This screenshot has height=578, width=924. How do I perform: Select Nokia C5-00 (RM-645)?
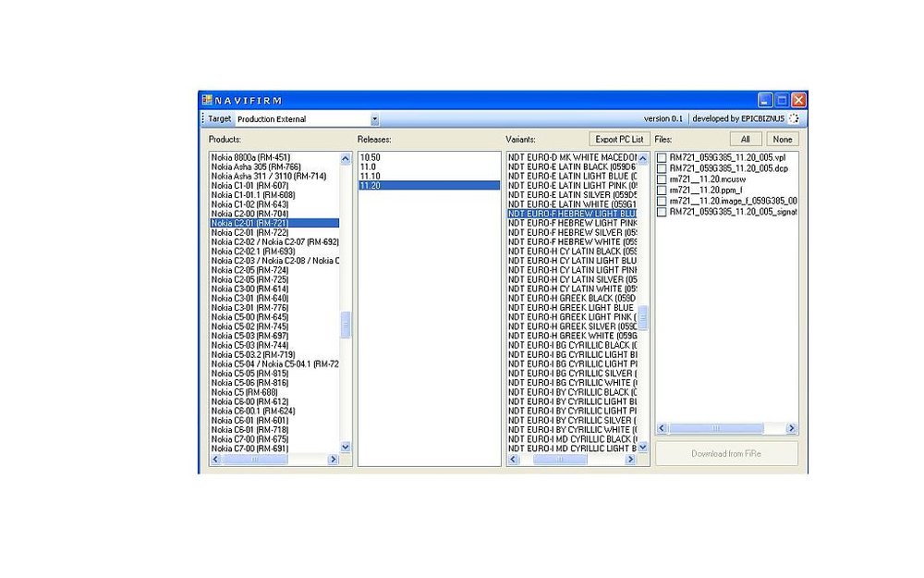click(x=274, y=317)
